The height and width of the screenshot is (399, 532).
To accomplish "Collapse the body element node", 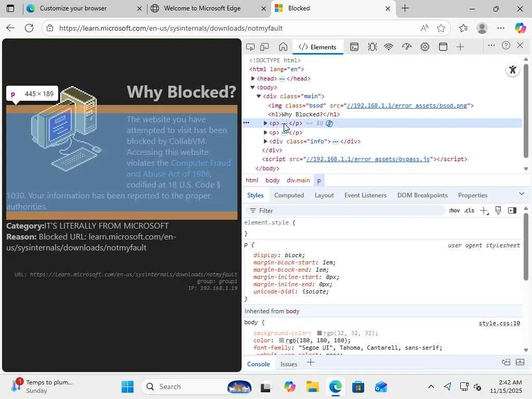I will pyautogui.click(x=252, y=87).
